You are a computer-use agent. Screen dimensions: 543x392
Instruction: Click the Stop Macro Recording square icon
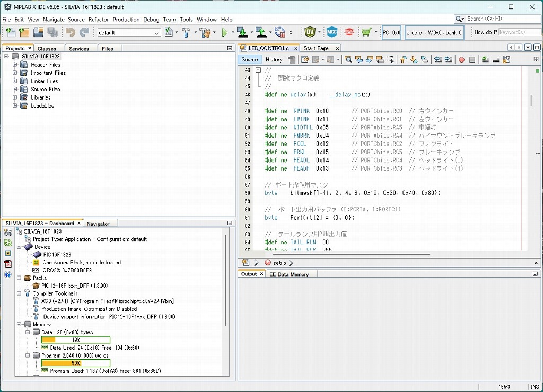[x=472, y=60]
